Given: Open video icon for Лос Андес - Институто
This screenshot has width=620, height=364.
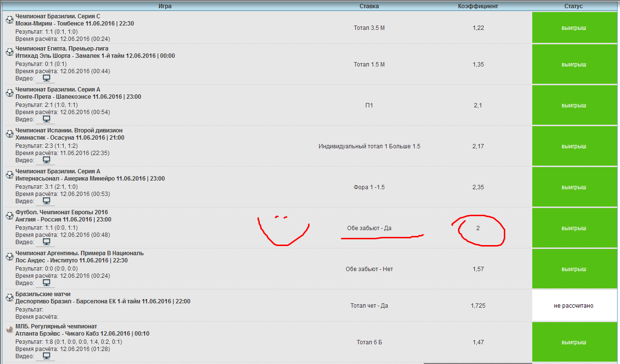Looking at the screenshot, I should tap(46, 283).
